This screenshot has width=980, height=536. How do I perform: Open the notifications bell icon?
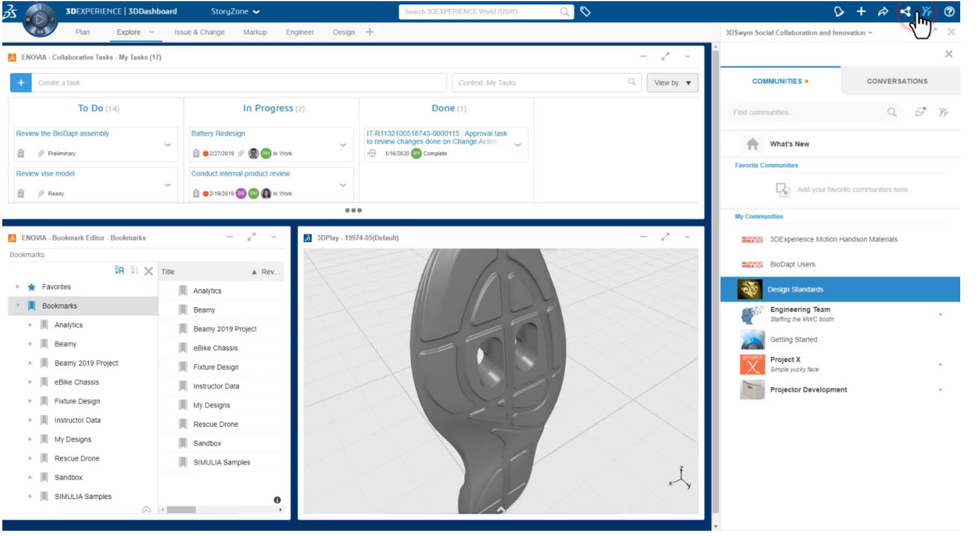tap(839, 12)
